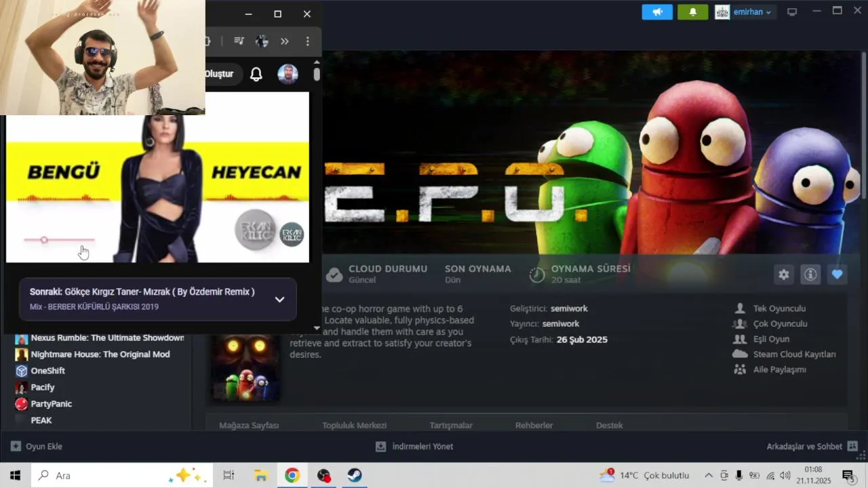
Task: Open Windows Action Center notifications icon
Action: 848,475
